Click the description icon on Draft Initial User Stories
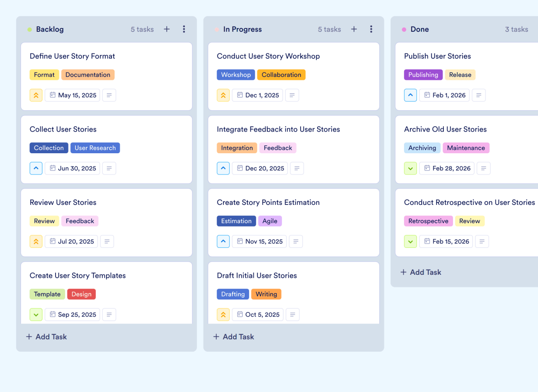This screenshot has width=538, height=392. pyautogui.click(x=292, y=314)
